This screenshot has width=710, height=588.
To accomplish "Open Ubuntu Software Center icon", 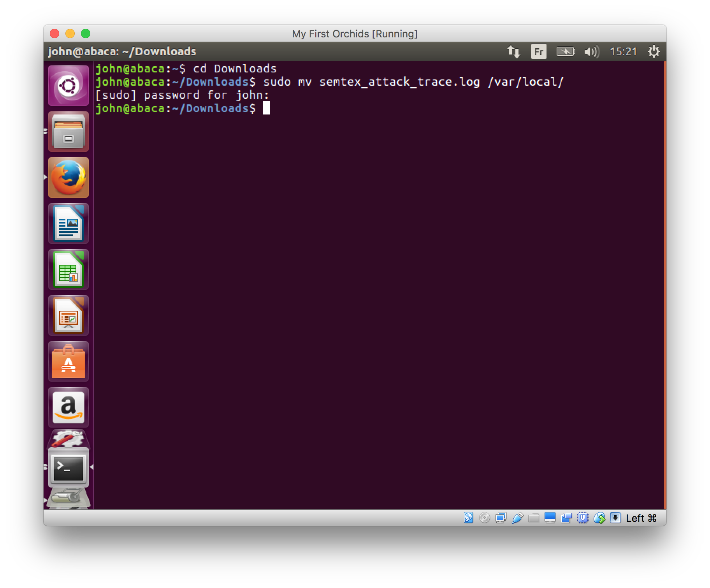I will click(x=69, y=361).
